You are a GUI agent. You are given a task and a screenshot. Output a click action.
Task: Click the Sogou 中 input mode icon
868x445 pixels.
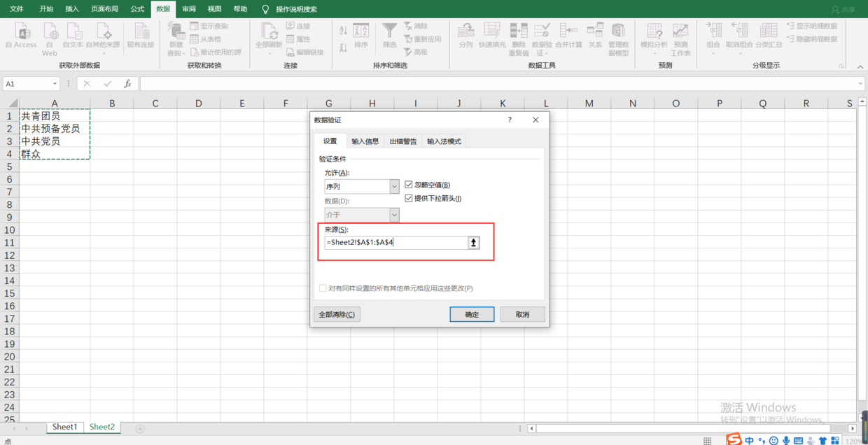point(750,440)
